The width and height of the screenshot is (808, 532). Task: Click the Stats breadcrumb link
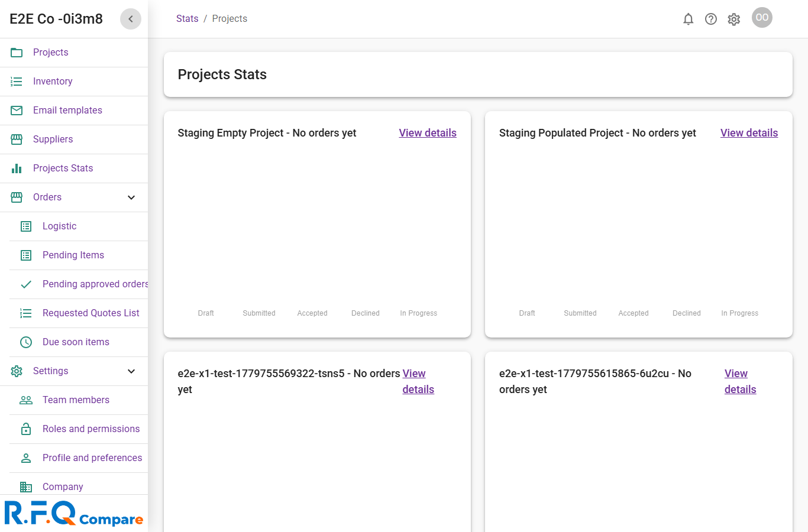(x=187, y=19)
